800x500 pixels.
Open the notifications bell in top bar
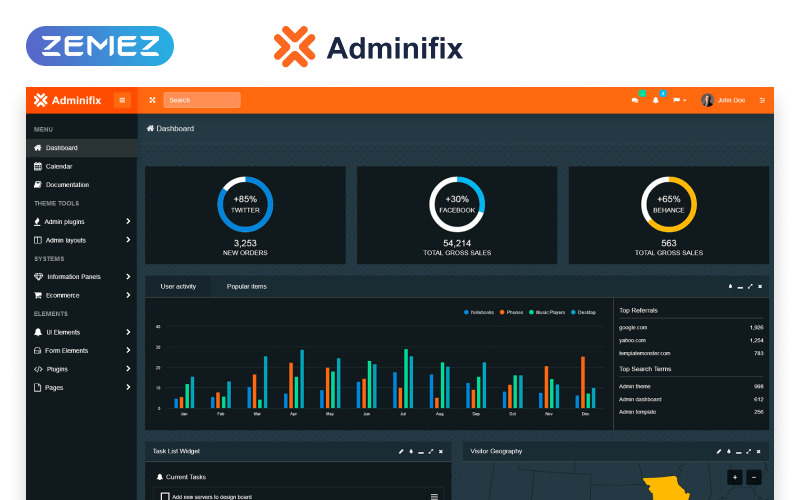pos(656,100)
